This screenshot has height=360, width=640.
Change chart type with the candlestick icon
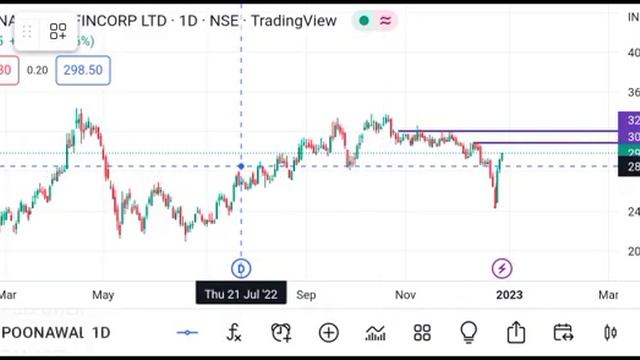click(x=610, y=333)
